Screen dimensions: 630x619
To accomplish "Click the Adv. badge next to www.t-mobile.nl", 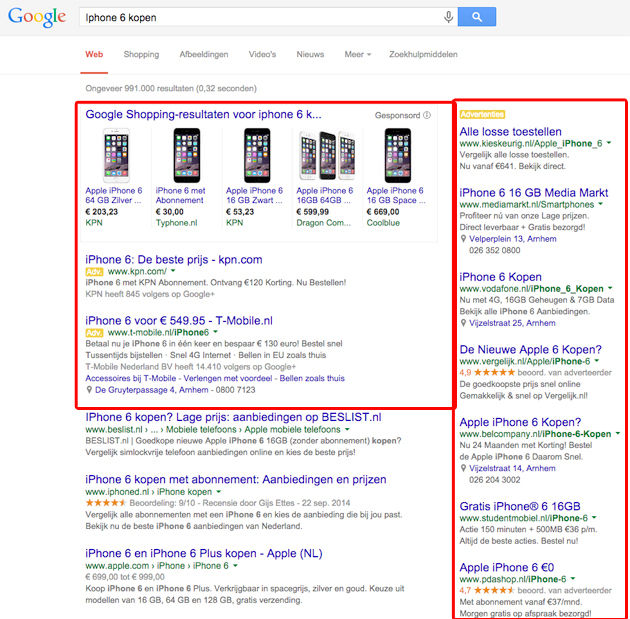I will pos(94,333).
